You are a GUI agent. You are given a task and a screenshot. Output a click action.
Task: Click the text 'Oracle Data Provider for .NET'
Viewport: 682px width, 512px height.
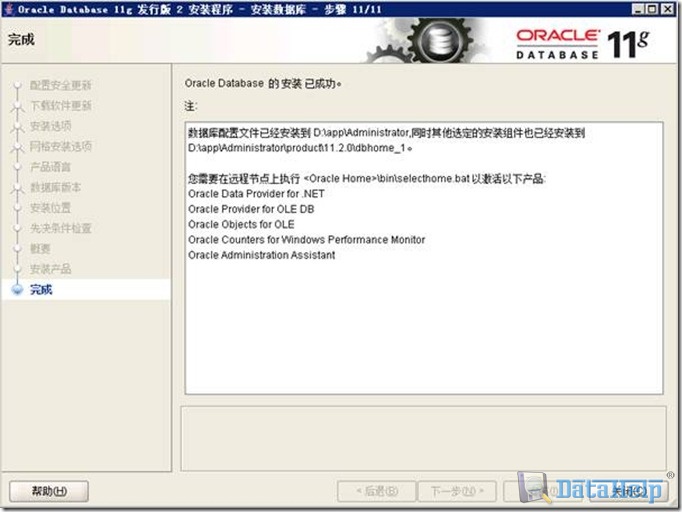pos(256,194)
